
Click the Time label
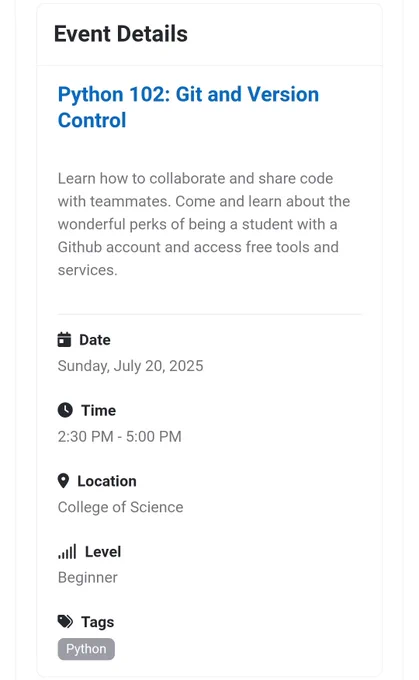point(98,410)
